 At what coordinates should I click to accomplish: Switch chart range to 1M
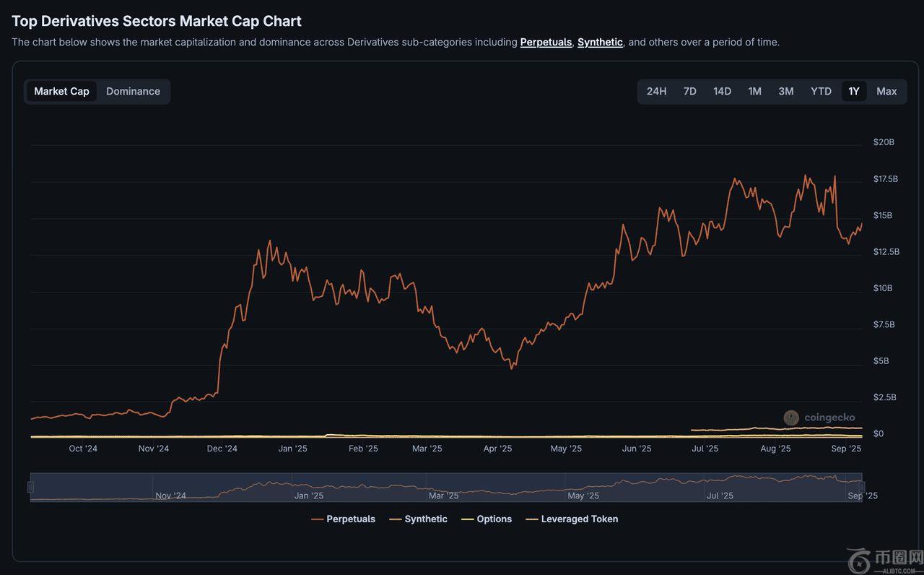[754, 92]
